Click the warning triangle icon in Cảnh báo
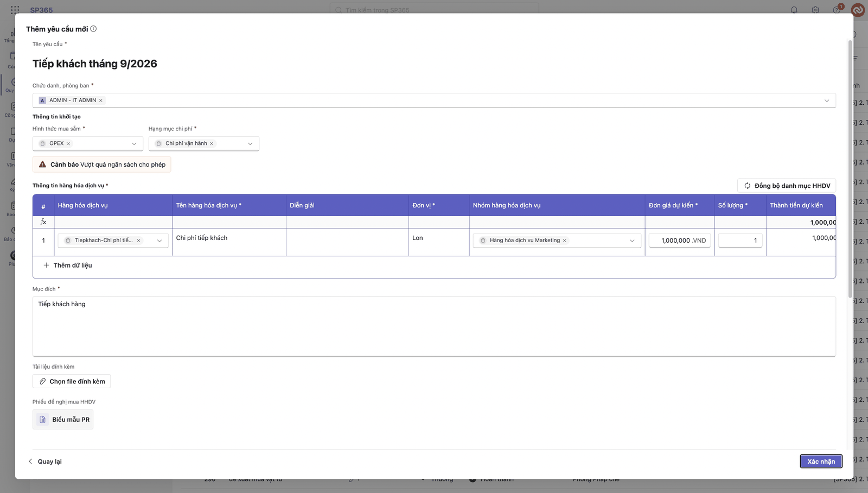The height and width of the screenshot is (493, 868). pos(42,165)
